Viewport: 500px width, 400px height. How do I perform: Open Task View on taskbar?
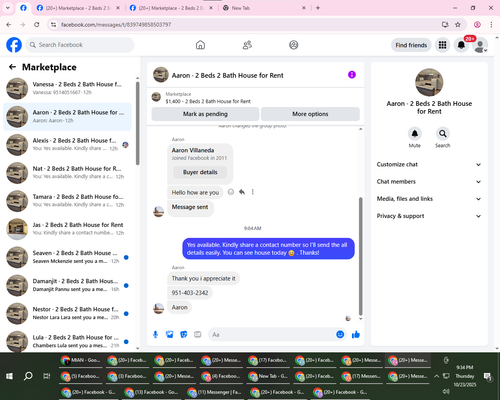[47, 376]
